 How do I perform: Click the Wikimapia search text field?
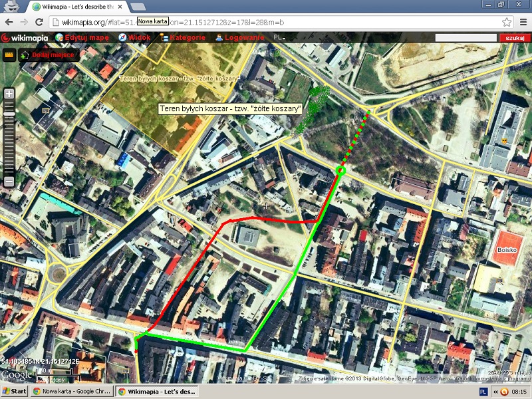tap(465, 38)
